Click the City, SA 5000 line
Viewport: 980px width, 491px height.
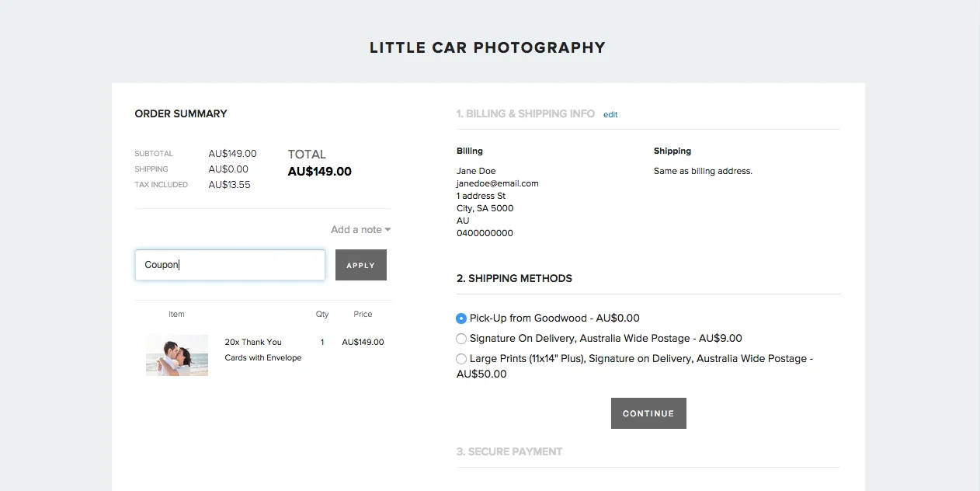tap(485, 208)
